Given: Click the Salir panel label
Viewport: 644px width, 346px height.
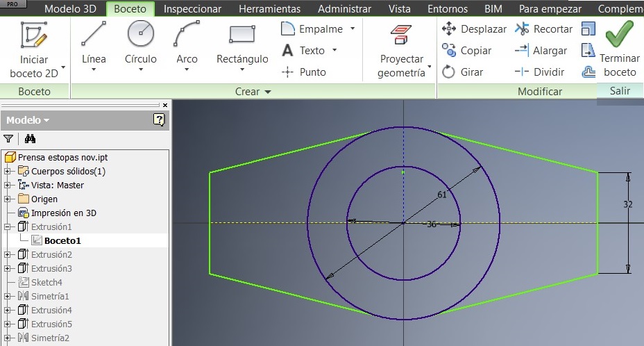Looking at the screenshot, I should point(620,90).
